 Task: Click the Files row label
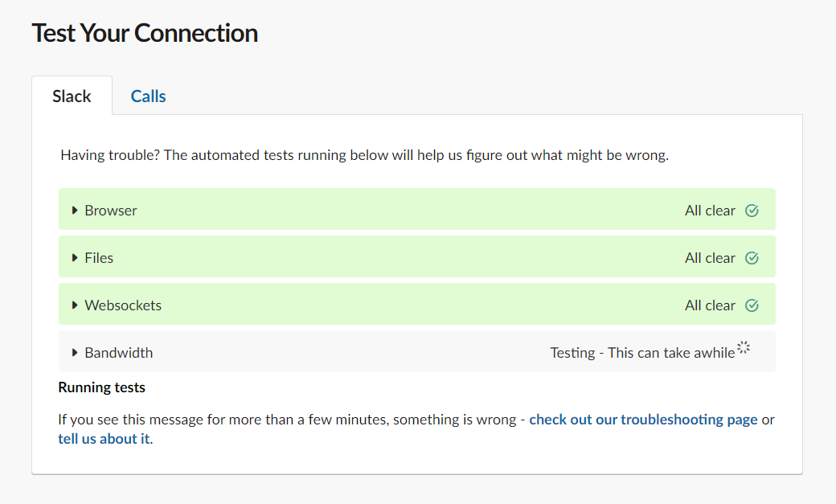coord(99,258)
